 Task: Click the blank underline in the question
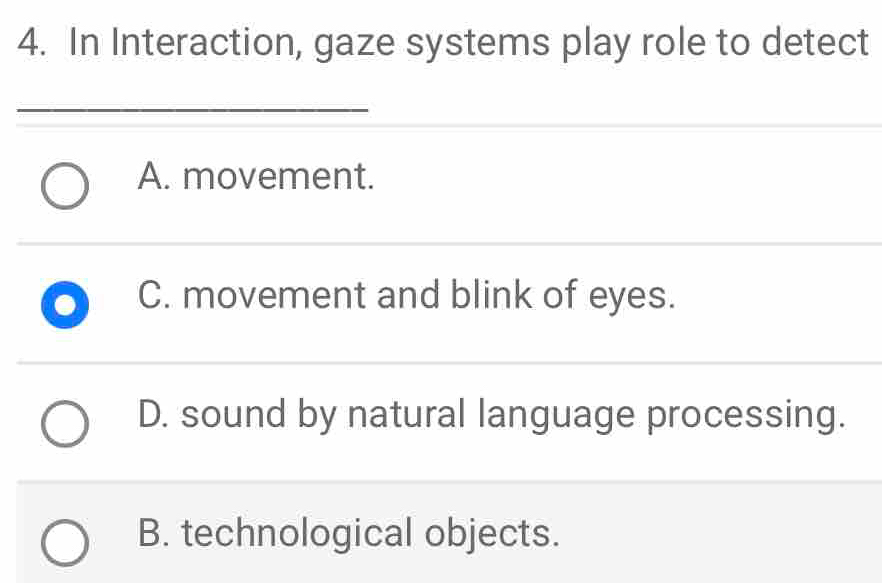point(193,104)
